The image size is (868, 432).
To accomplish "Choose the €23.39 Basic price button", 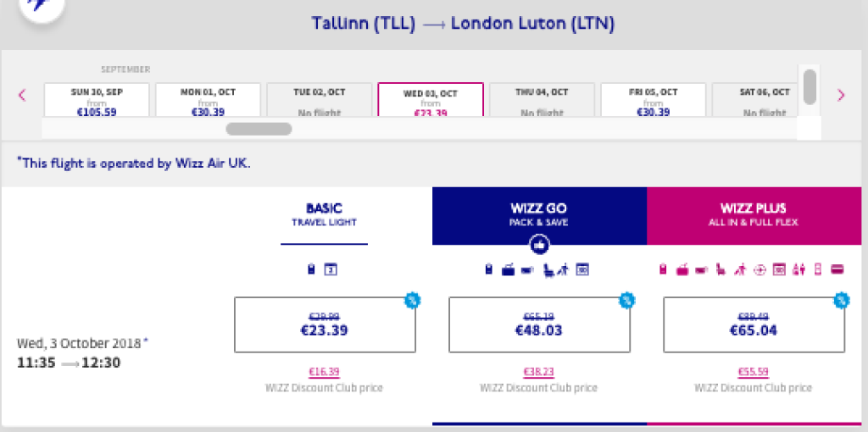I will 325,324.
